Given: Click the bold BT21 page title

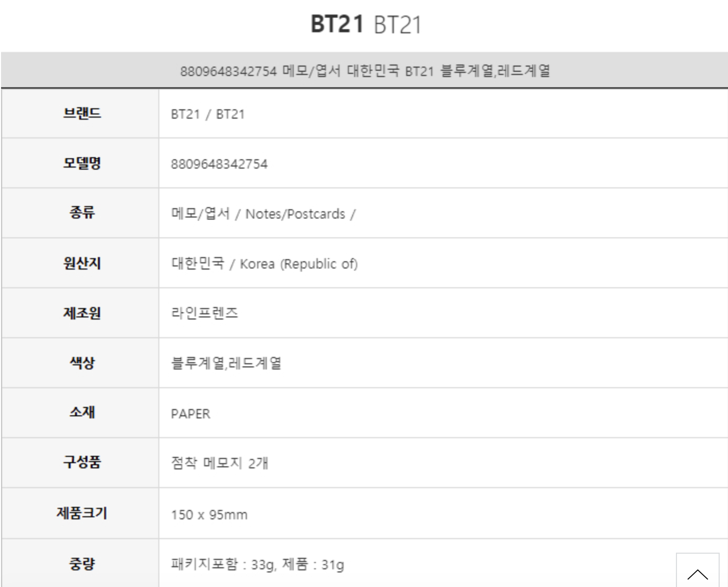Looking at the screenshot, I should 337,24.
